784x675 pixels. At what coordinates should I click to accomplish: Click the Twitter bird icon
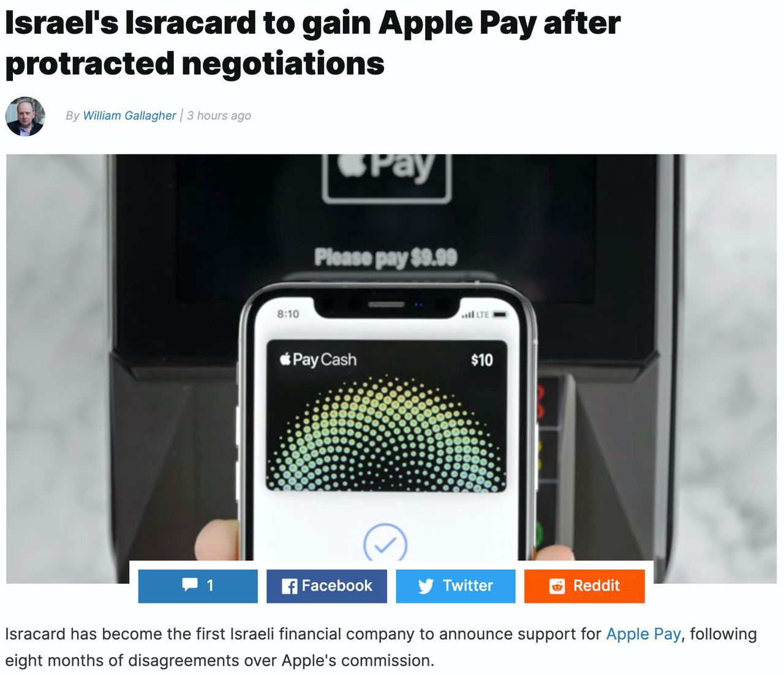[426, 586]
